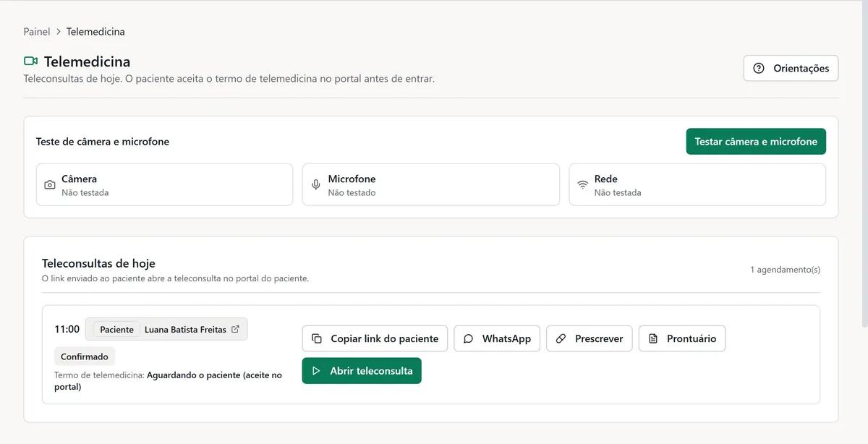Viewport: 868px width, 444px height.
Task: Click the wifi icon in Rede card
Action: [x=582, y=185]
